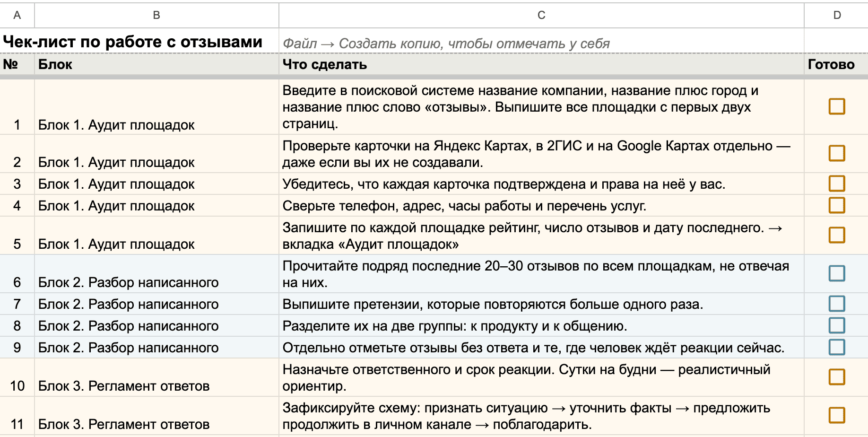Image resolution: width=868 pixels, height=437 pixels.
Task: Select column C header
Action: tap(541, 15)
